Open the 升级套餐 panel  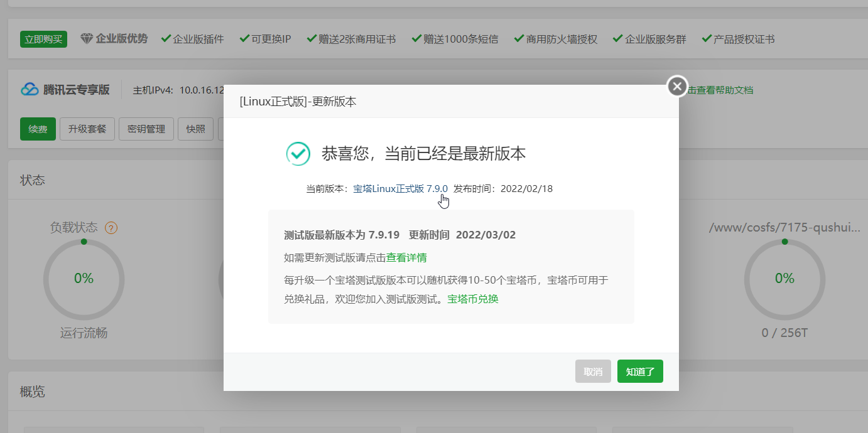click(87, 129)
